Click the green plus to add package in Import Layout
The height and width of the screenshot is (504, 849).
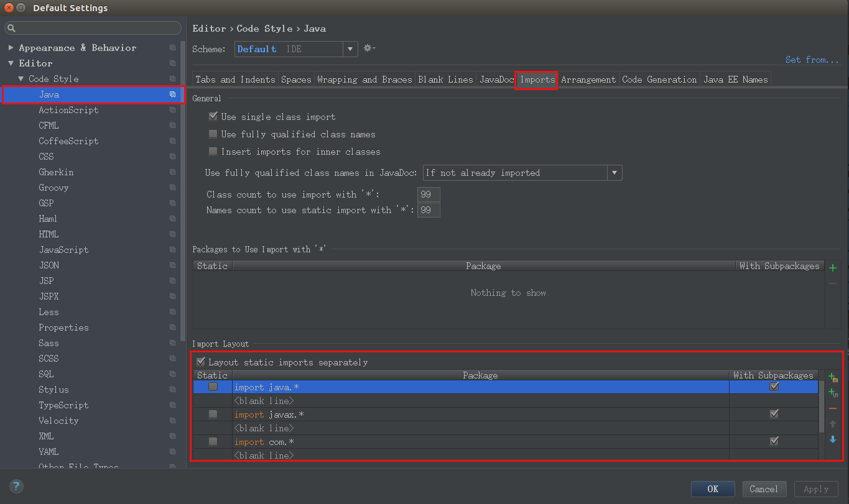[833, 377]
